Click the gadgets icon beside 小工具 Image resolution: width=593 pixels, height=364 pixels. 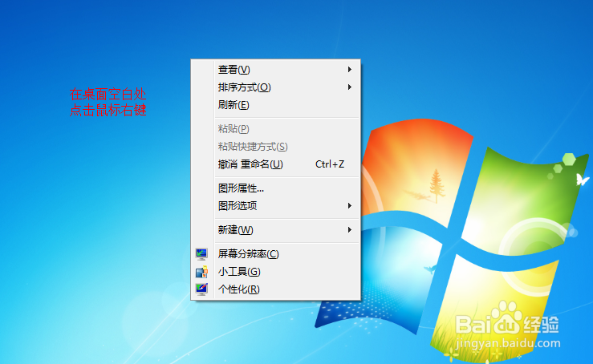point(201,272)
